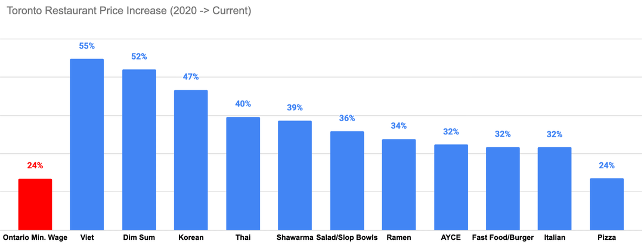Select the Salad/Slop Bowls bar
Viewport: 644px width, 247px height.
point(347,180)
